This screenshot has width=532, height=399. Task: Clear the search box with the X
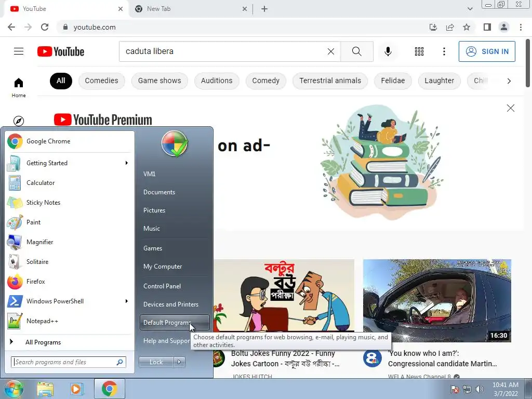tap(331, 51)
